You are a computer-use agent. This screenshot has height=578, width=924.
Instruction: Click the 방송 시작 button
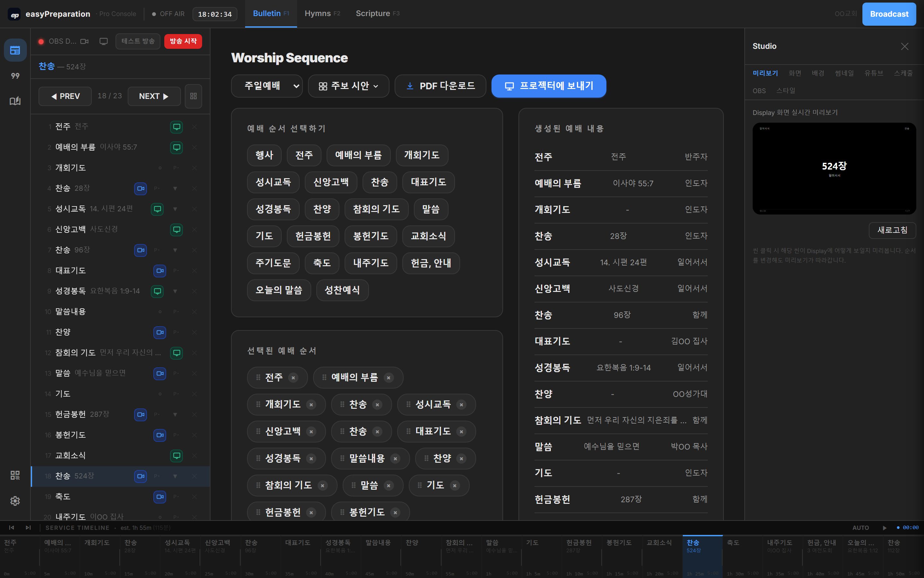(x=183, y=41)
